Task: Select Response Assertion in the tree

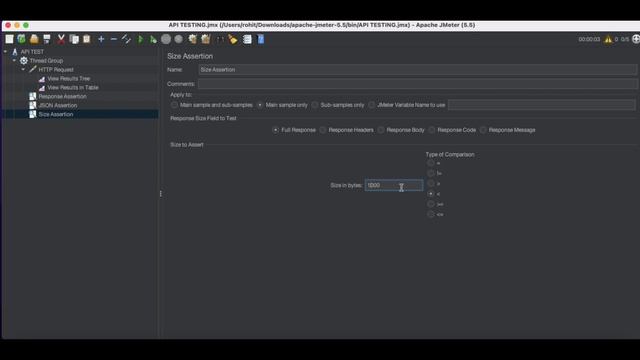Action: 62,96
